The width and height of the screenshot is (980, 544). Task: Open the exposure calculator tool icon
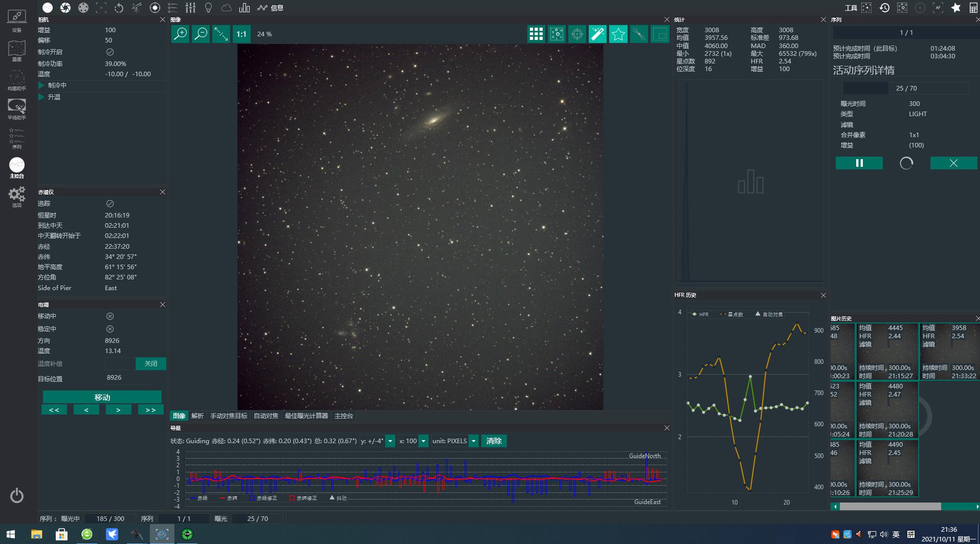tap(973, 8)
